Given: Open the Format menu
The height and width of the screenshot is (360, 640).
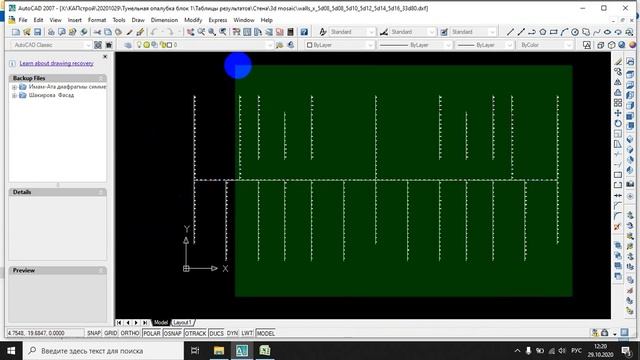Looking at the screenshot, I should coord(97,20).
